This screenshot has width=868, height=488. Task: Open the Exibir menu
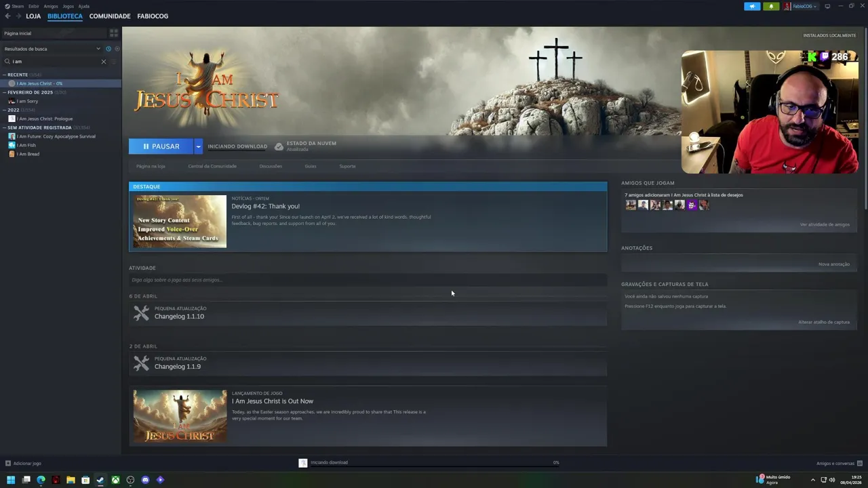pyautogui.click(x=34, y=6)
